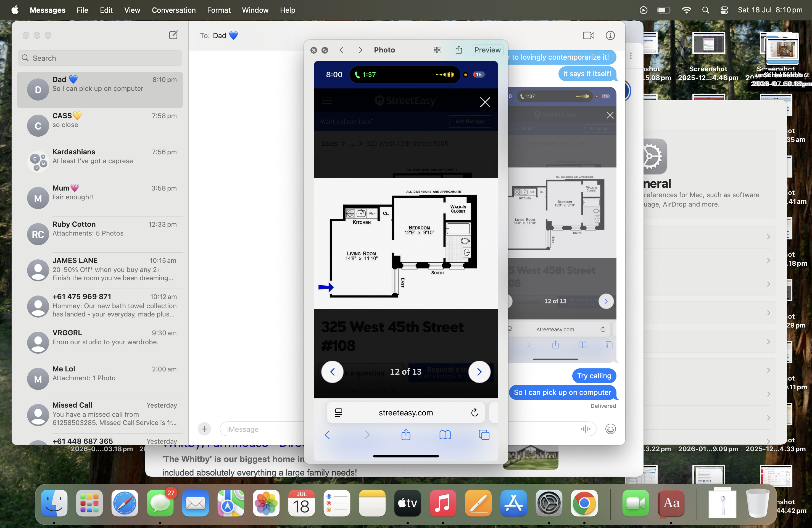Launch Photos from the Dock

point(266,503)
